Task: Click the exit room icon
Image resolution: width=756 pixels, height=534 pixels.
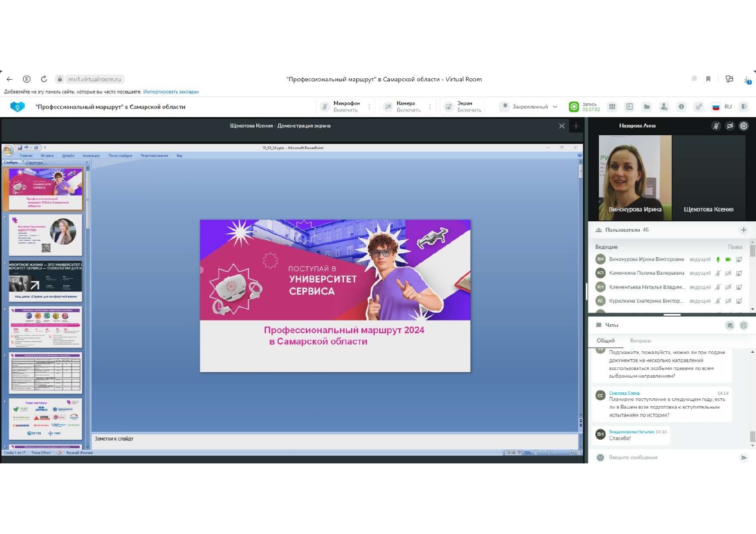Action: click(744, 107)
